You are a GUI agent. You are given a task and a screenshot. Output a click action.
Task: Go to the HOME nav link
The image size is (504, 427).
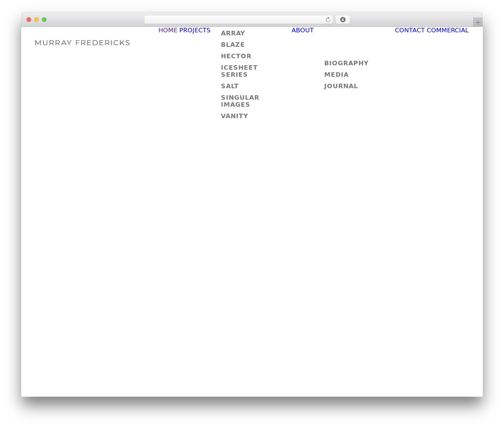tap(168, 30)
